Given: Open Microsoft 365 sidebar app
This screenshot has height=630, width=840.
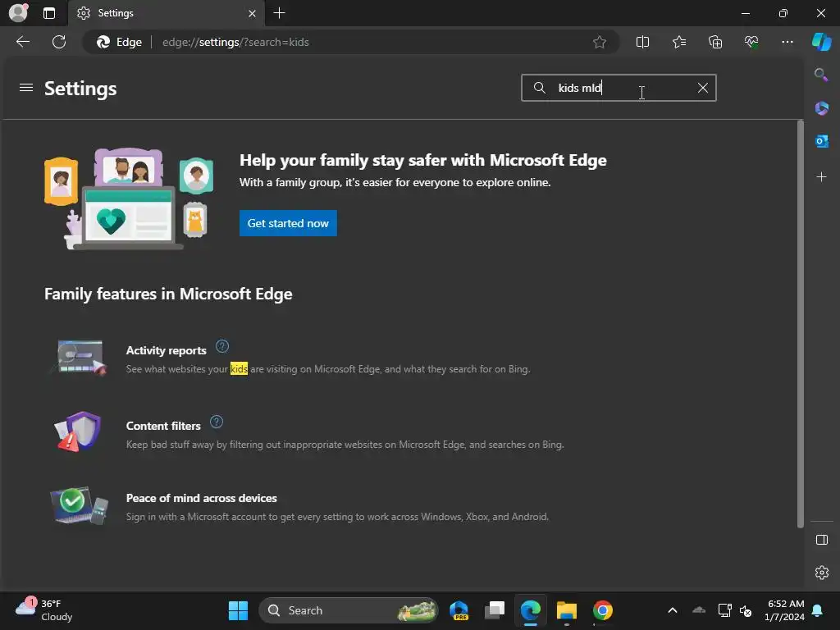Looking at the screenshot, I should pos(821,108).
